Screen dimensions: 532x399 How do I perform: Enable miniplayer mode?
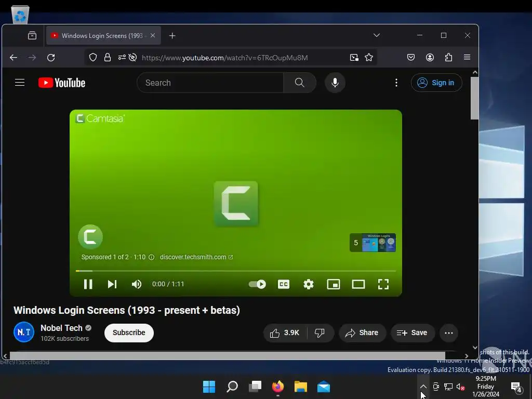(x=334, y=284)
